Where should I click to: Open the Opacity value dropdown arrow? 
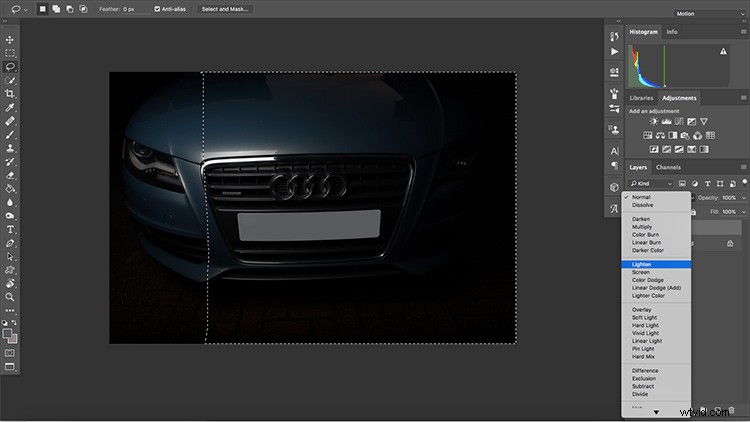click(743, 198)
